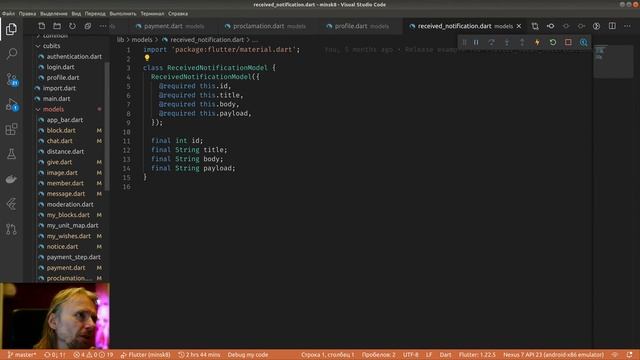Switch to the profile.dart models tab
Screen dimensions: 640x360
click(x=361, y=26)
